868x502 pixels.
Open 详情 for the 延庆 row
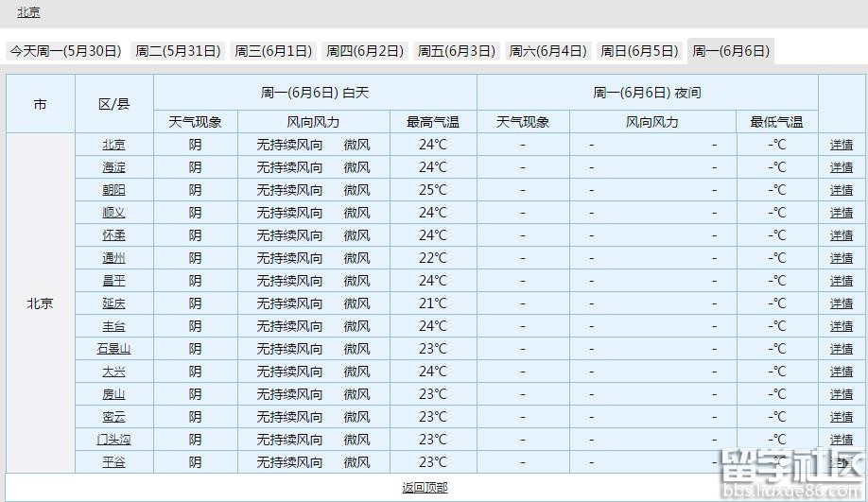click(842, 303)
